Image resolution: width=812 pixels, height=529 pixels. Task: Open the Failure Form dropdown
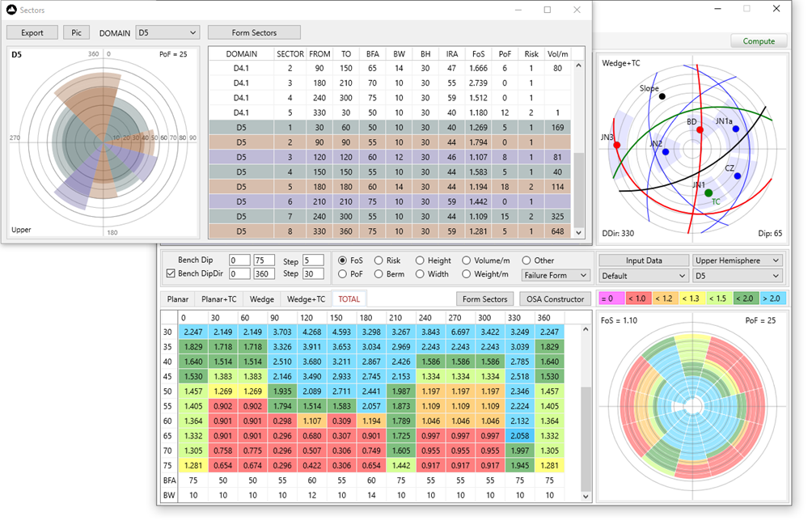click(556, 276)
